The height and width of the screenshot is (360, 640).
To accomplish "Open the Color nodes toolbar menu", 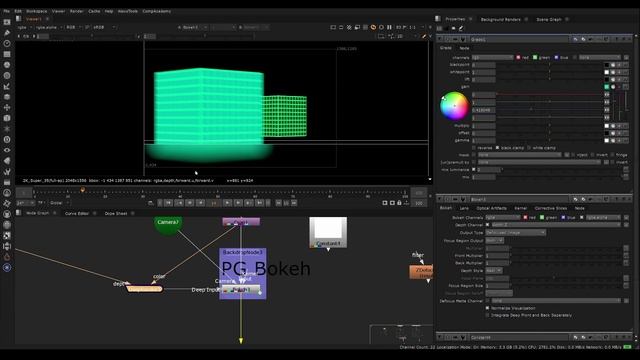I will click(7, 64).
